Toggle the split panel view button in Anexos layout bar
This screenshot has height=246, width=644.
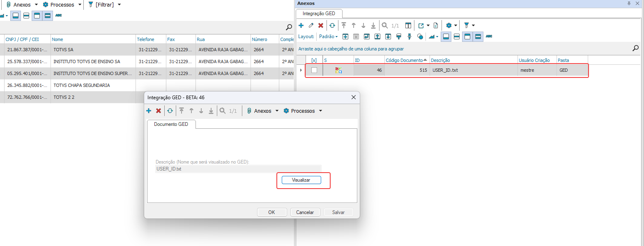click(x=457, y=36)
